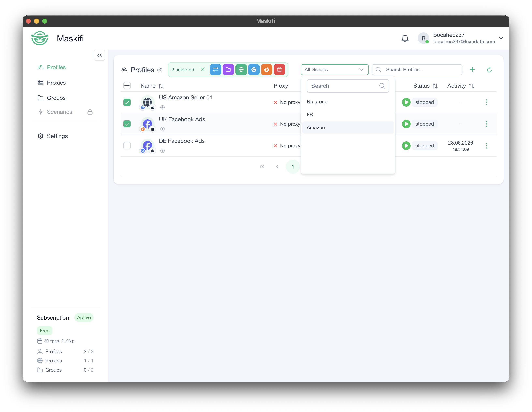This screenshot has height=412, width=532.
Task: Click the notifications bell icon
Action: [405, 38]
